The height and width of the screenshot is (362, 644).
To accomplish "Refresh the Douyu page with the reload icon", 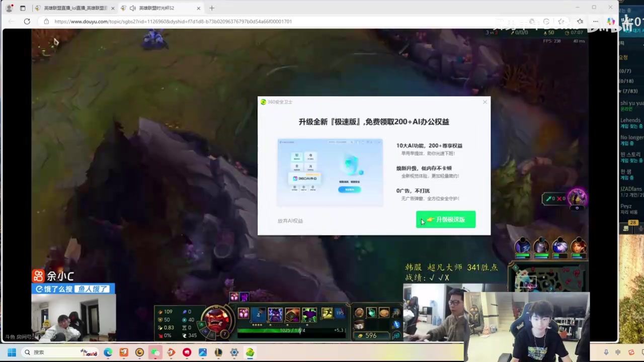I will click(27, 21).
